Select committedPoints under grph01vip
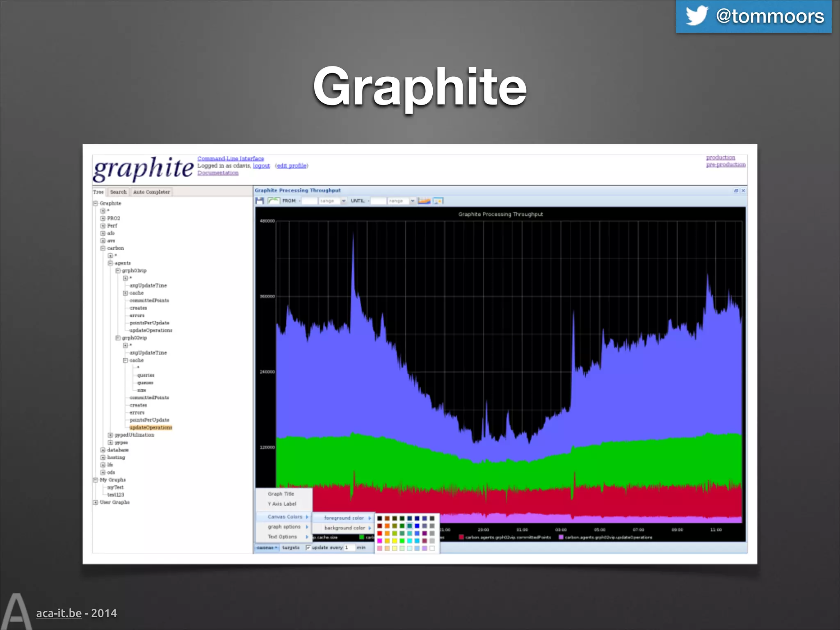 coord(149,300)
